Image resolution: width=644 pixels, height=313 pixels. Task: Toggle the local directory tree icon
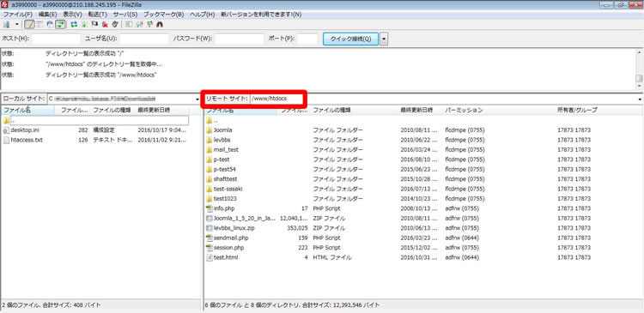(x=39, y=24)
